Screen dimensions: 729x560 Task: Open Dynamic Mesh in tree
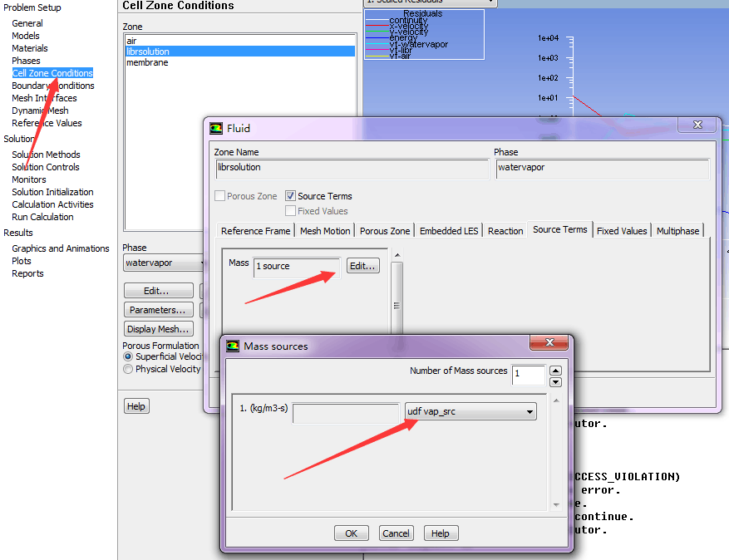point(40,111)
